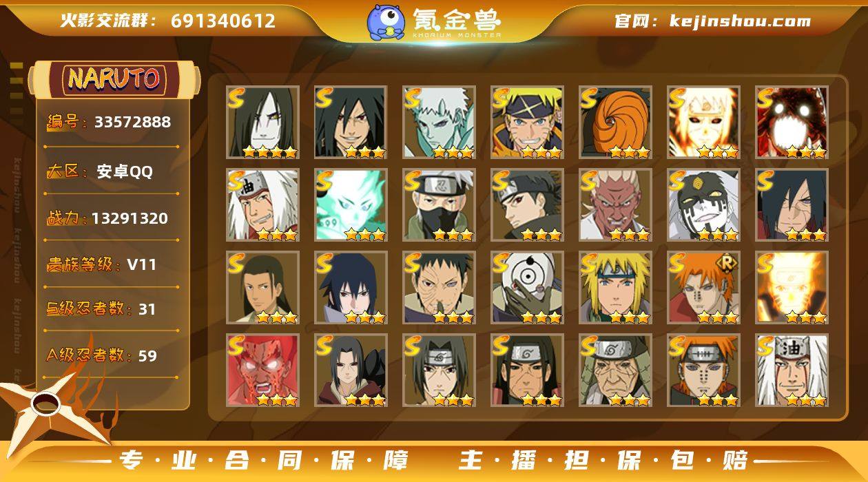Select the young Sasuke portrait in third row
Image resolution: width=868 pixels, height=482 pixels.
coord(351,288)
